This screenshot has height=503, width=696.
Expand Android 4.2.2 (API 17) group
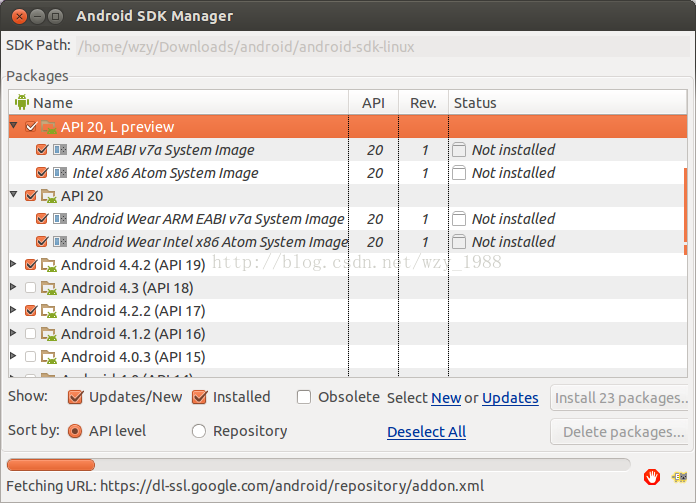13,310
